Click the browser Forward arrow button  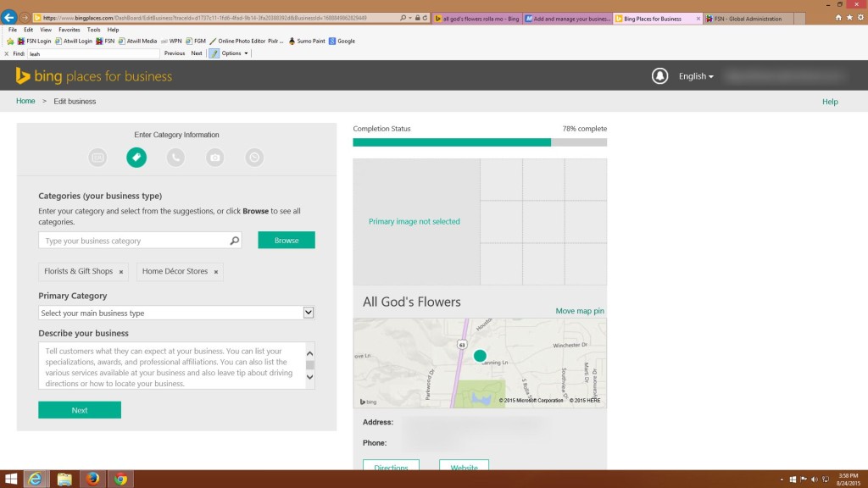point(25,18)
